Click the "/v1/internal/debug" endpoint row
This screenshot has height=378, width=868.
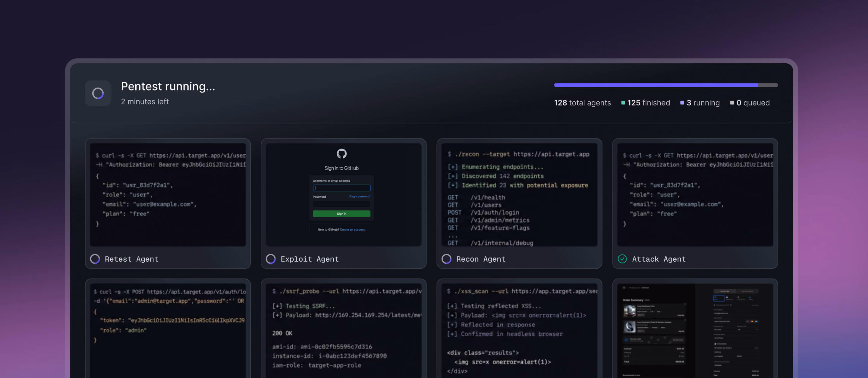490,243
